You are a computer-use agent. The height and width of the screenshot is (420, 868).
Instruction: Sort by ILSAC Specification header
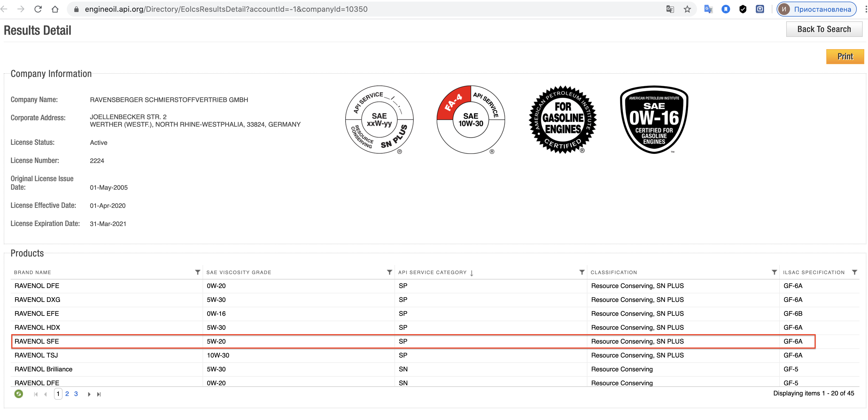(x=813, y=272)
